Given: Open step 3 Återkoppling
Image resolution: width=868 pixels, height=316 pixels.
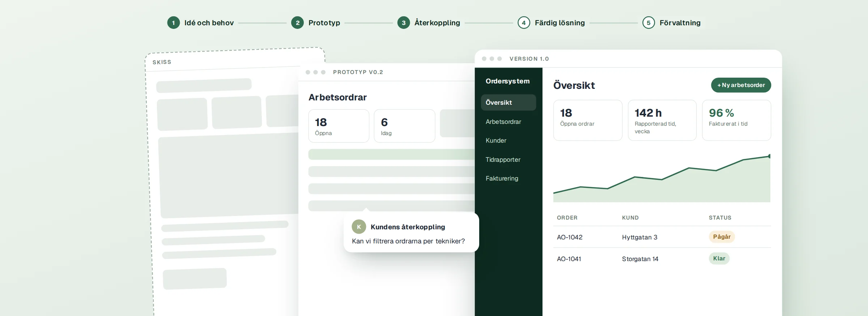Looking at the screenshot, I should click(429, 23).
